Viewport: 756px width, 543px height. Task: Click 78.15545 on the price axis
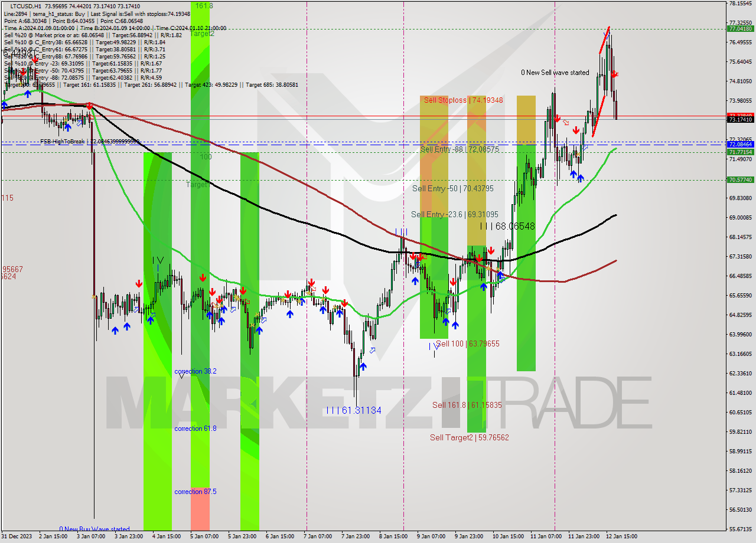point(740,4)
